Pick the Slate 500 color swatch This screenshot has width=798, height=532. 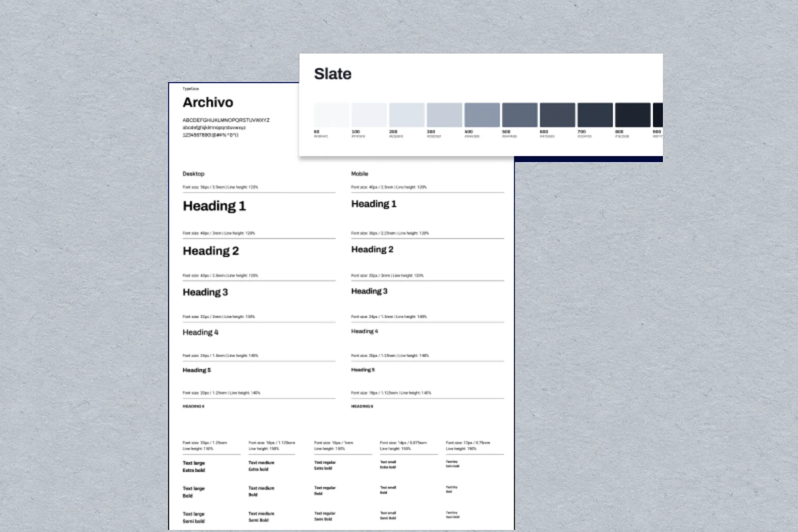tap(520, 115)
